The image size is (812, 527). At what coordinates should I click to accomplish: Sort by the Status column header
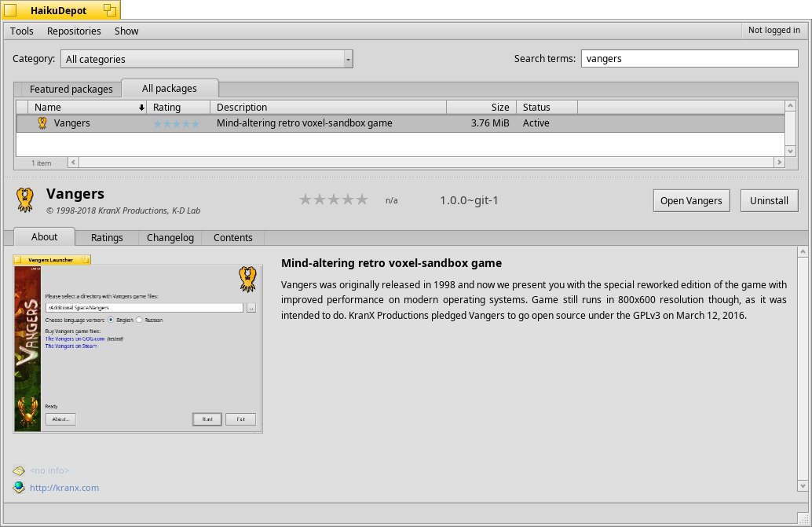coord(547,107)
